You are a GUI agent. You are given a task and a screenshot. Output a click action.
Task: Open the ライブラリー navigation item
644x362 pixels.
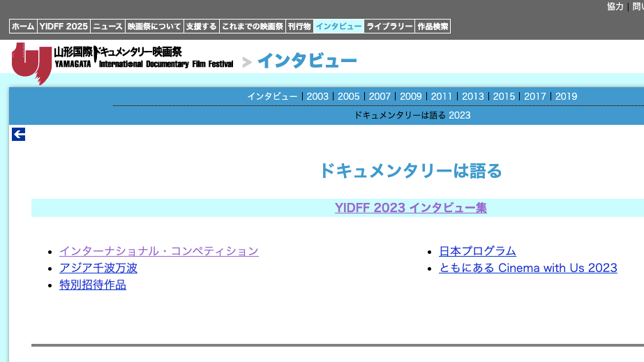(389, 27)
